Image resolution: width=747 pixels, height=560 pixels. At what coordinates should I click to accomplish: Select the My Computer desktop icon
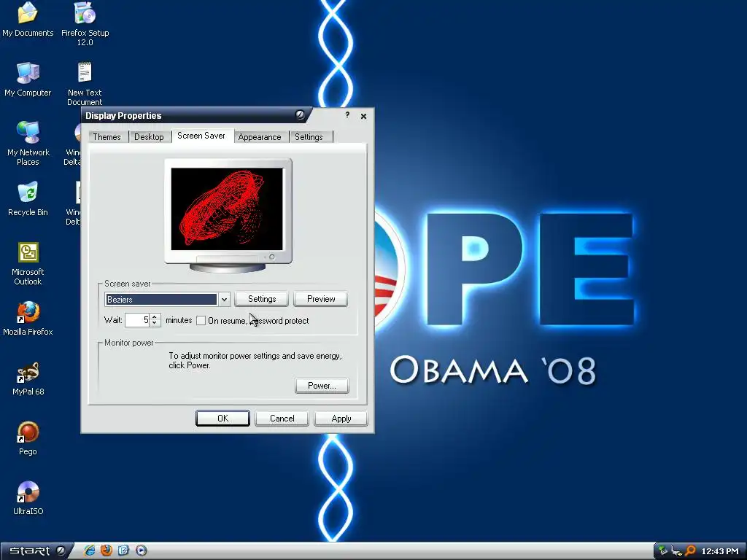(x=28, y=79)
